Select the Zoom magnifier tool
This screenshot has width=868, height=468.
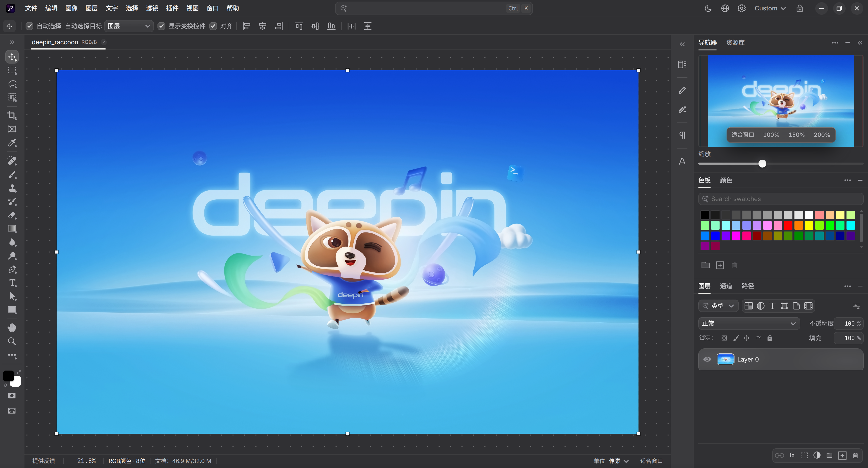12,341
